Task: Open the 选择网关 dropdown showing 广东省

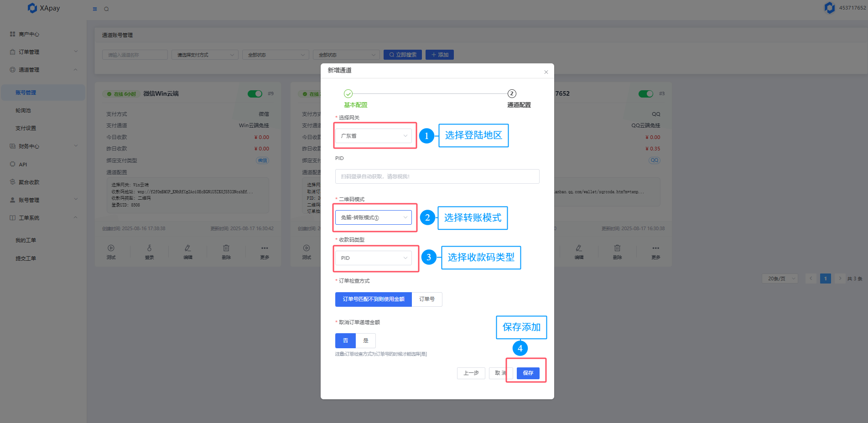Action: tap(373, 136)
